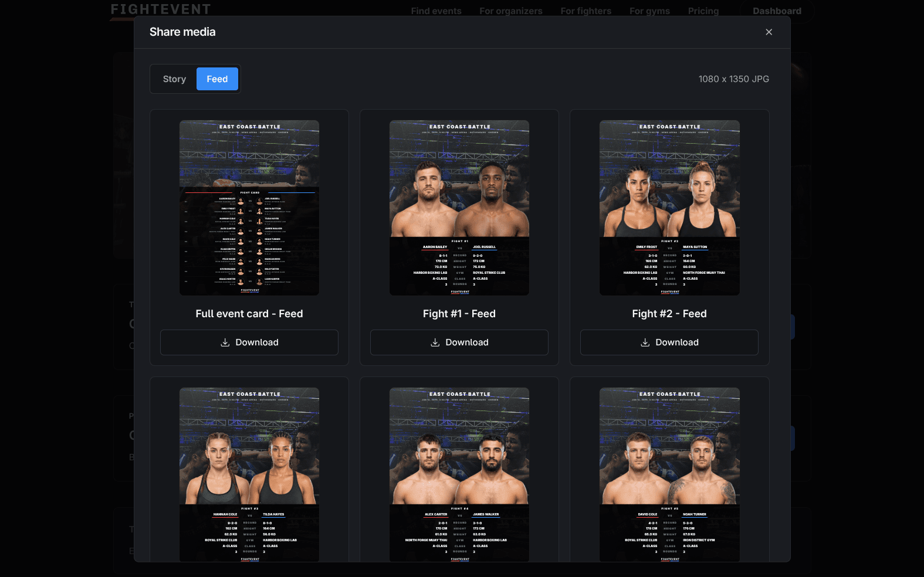Screen dimensions: 924x577
Task: Open Find events in background navigation
Action: point(436,11)
